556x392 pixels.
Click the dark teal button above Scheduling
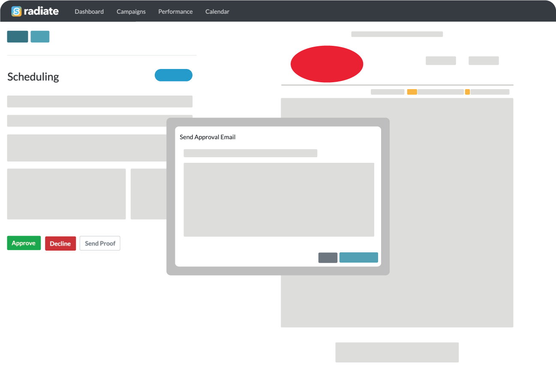pyautogui.click(x=18, y=37)
